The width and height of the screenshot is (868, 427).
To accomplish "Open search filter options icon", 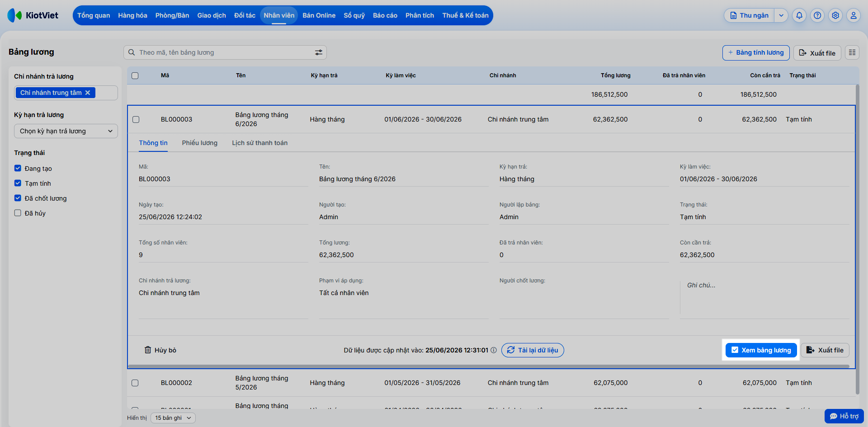I will [319, 52].
